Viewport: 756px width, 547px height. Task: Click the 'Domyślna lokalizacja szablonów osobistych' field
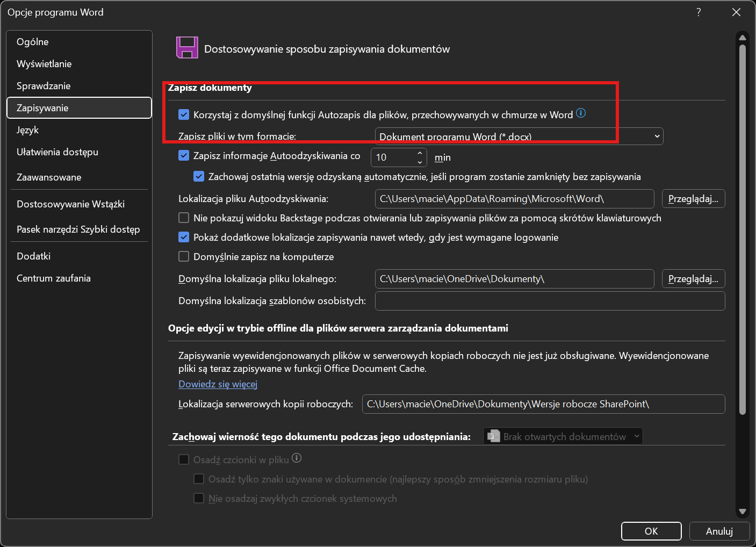549,301
